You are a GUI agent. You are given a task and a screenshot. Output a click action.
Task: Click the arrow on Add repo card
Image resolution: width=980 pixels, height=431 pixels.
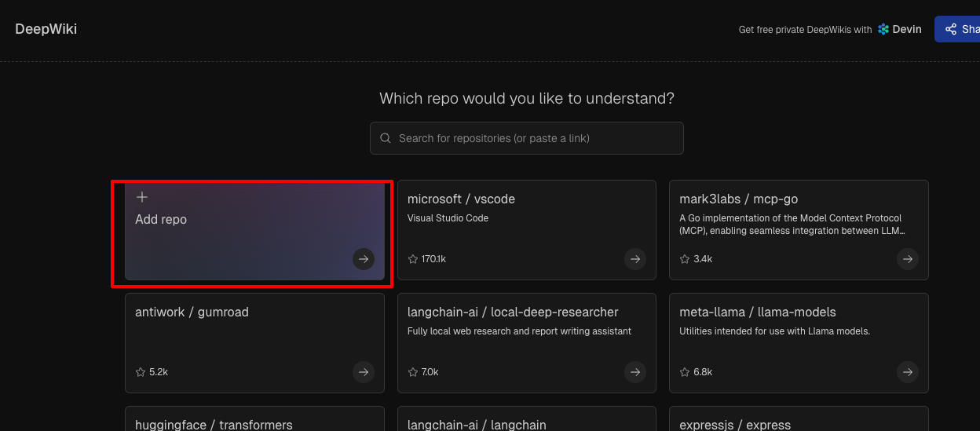363,258
